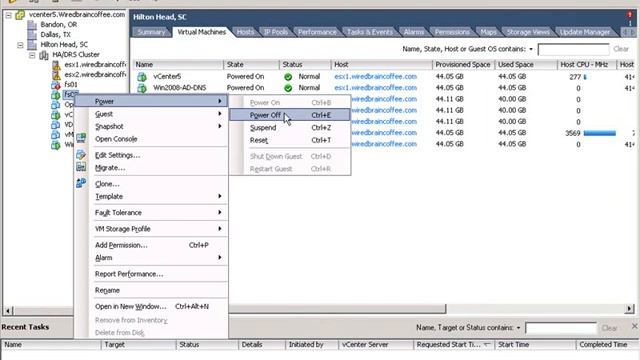Switch to the Summary tab
This screenshot has width=640, height=360.
tap(151, 32)
